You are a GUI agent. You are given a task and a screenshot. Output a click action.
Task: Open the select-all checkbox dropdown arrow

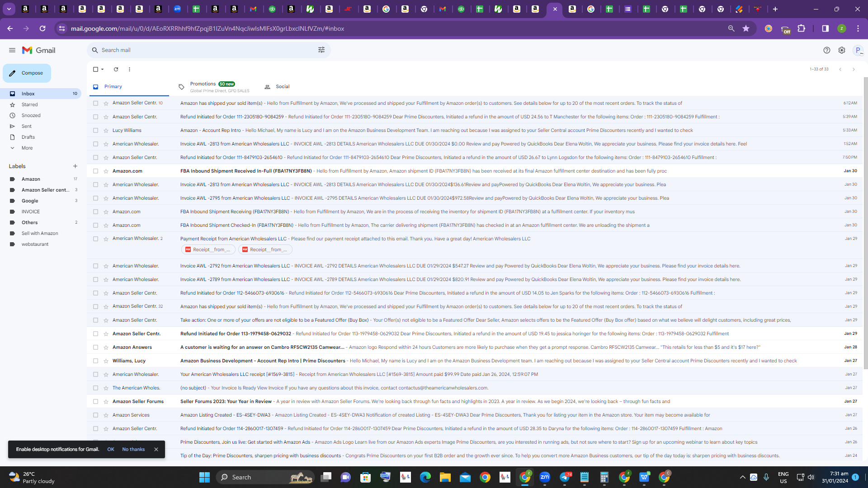tap(103, 69)
